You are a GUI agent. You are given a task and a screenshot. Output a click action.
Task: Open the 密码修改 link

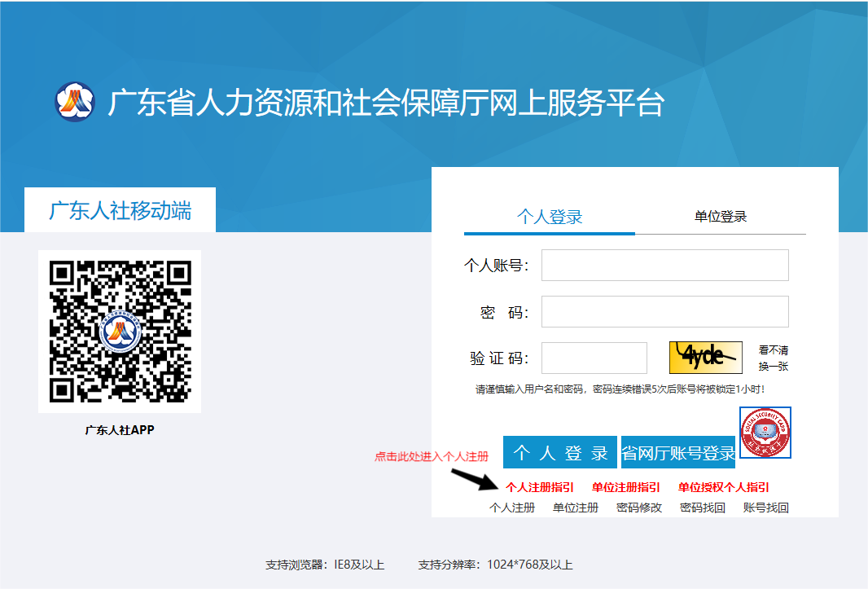639,508
